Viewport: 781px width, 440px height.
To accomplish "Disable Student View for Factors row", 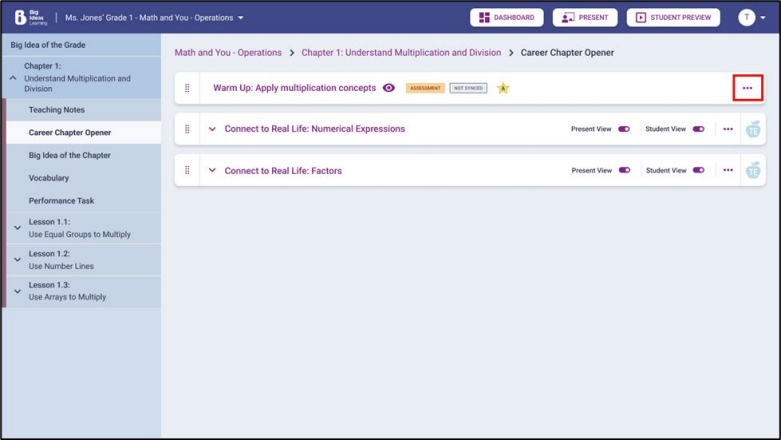I will (698, 170).
